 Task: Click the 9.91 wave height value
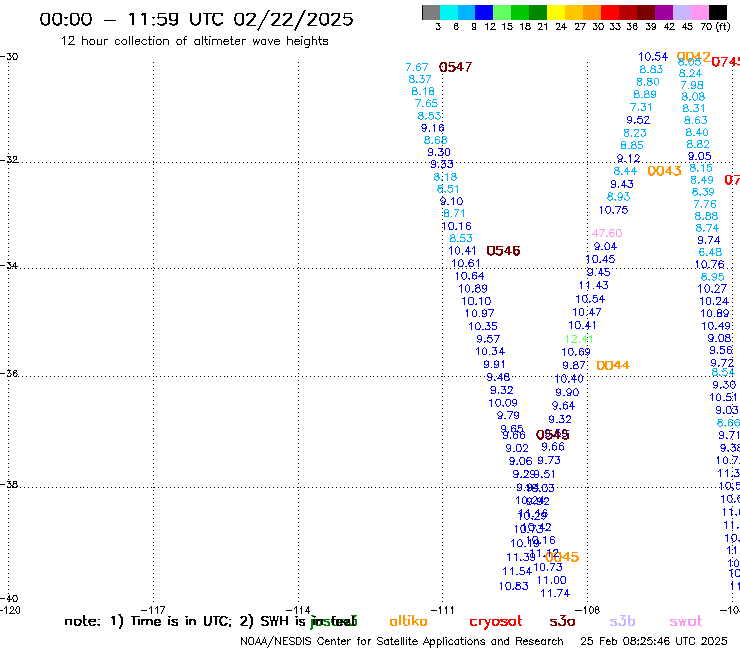pos(494,364)
